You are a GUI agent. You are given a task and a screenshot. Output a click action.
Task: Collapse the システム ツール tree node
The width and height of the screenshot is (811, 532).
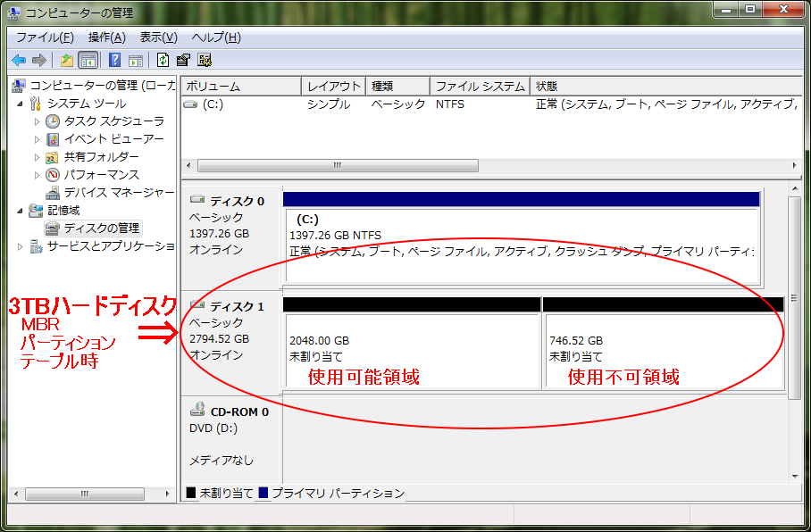point(21,104)
